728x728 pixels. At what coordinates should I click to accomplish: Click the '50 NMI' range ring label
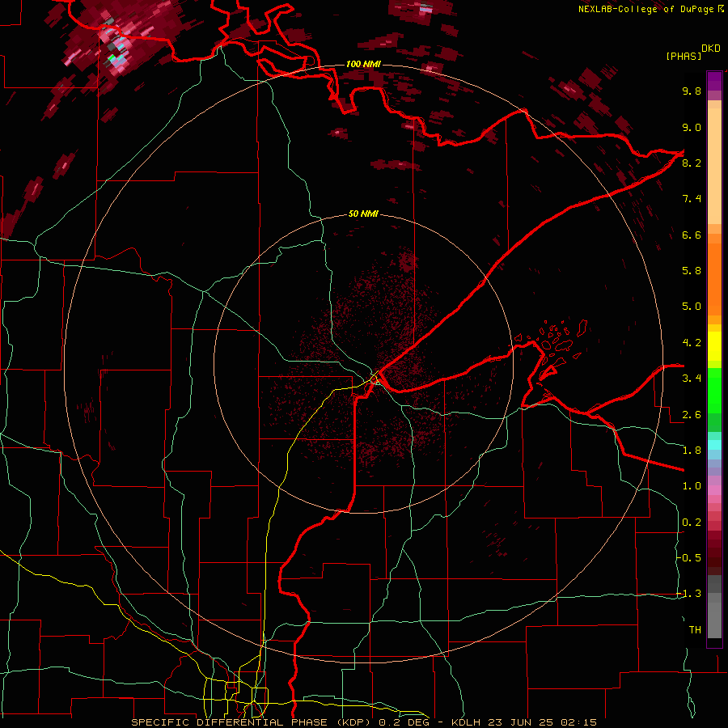coord(363,214)
